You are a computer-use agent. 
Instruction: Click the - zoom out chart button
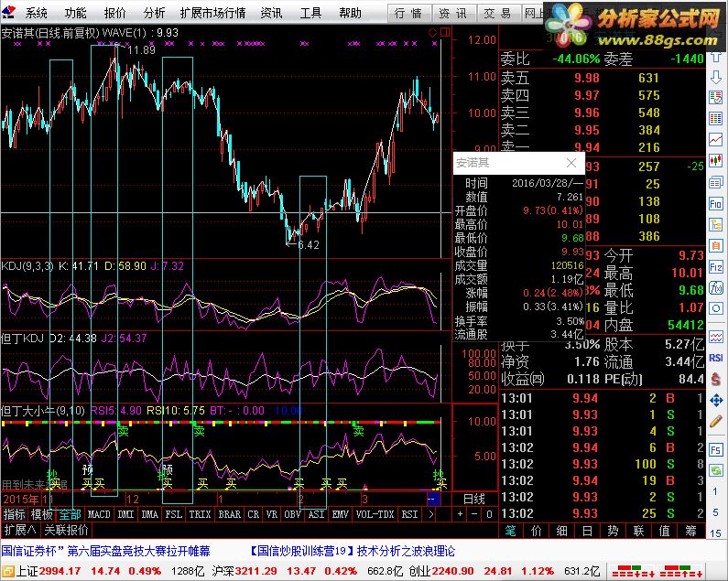click(x=474, y=514)
